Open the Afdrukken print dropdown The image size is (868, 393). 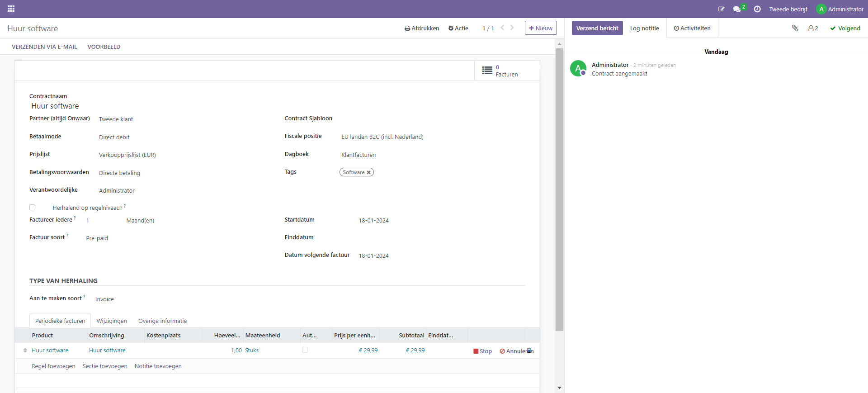pos(422,28)
